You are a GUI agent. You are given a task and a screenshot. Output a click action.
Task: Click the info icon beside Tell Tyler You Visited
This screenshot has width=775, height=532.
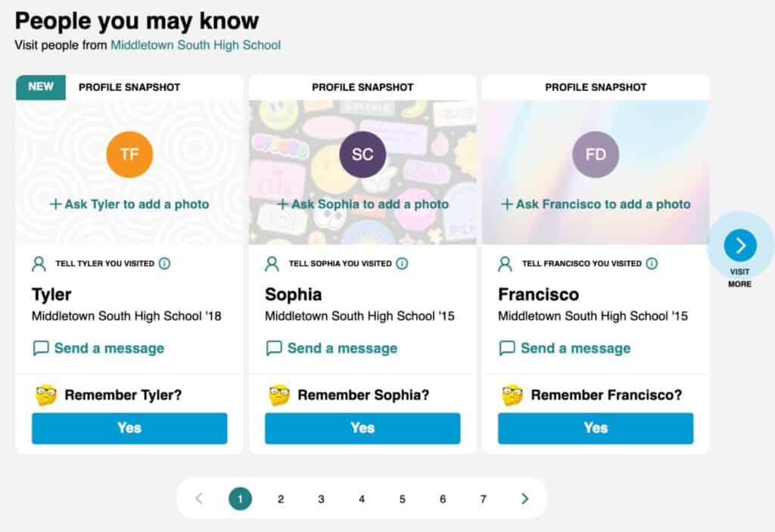(165, 264)
